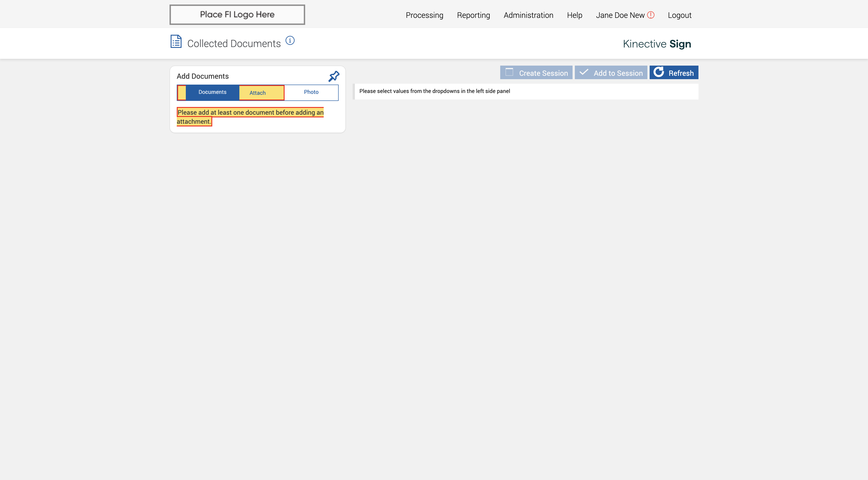
Task: Select the Attach tab
Action: [257, 93]
